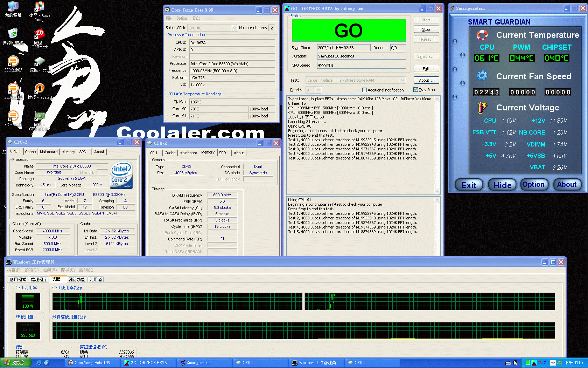Viewport: 588px width, 368px height.
Task: Enable the Additional notification checkbox in ORTHOS
Action: (x=364, y=90)
